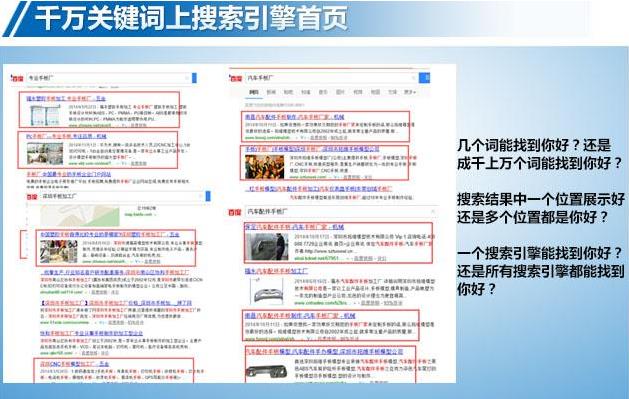Click the Baidu logo beside the 专业手板厂 search box

coord(17,79)
